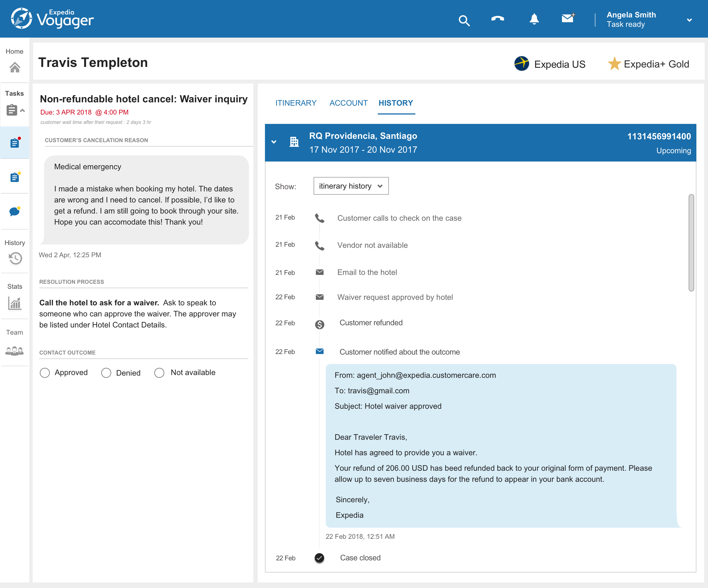Open the chat bubble task in sidebar

click(14, 211)
